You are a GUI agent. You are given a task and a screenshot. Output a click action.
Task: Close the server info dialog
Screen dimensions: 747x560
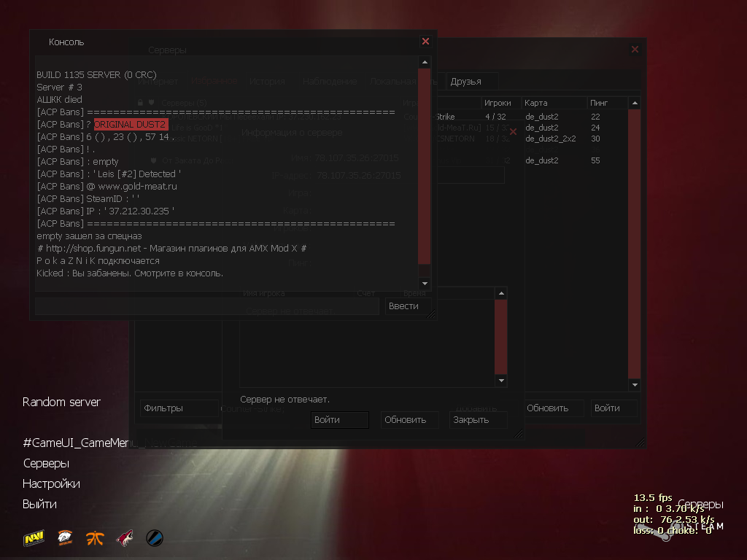tap(513, 131)
